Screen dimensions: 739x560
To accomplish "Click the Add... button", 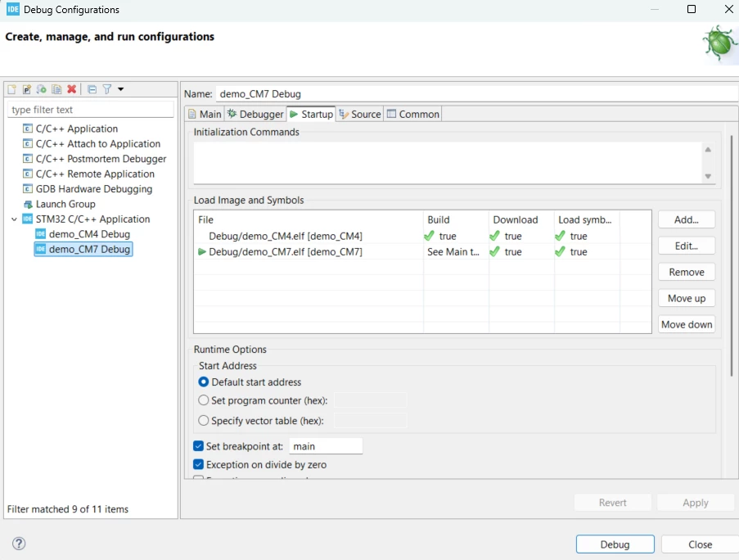I will point(686,219).
